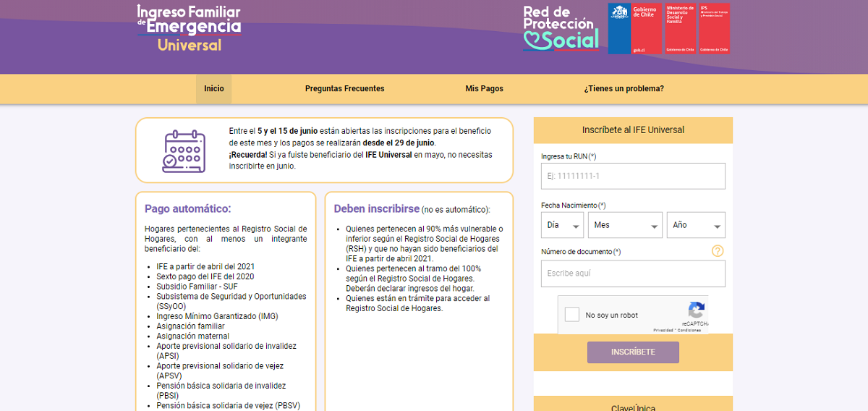
Task: Open the Mis Pagos menu item
Action: tap(484, 89)
